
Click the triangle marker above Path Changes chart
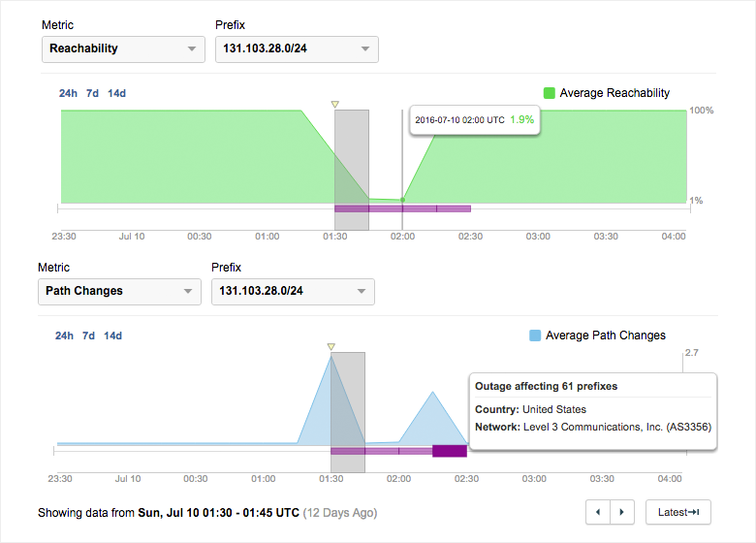331,346
